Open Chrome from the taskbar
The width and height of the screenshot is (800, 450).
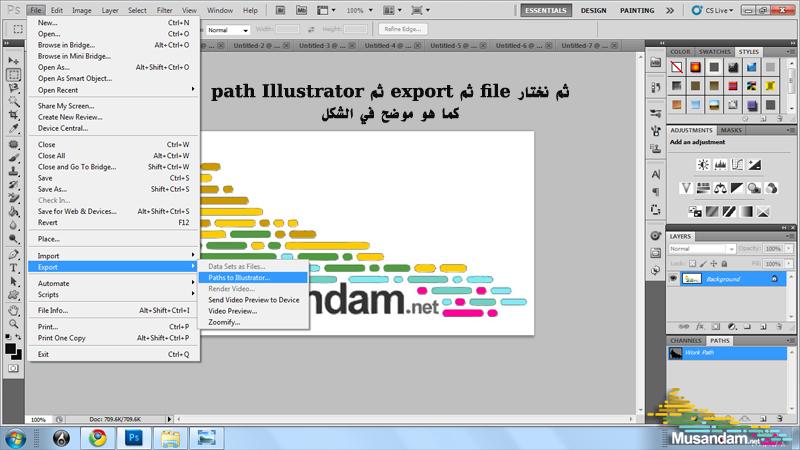(x=97, y=438)
